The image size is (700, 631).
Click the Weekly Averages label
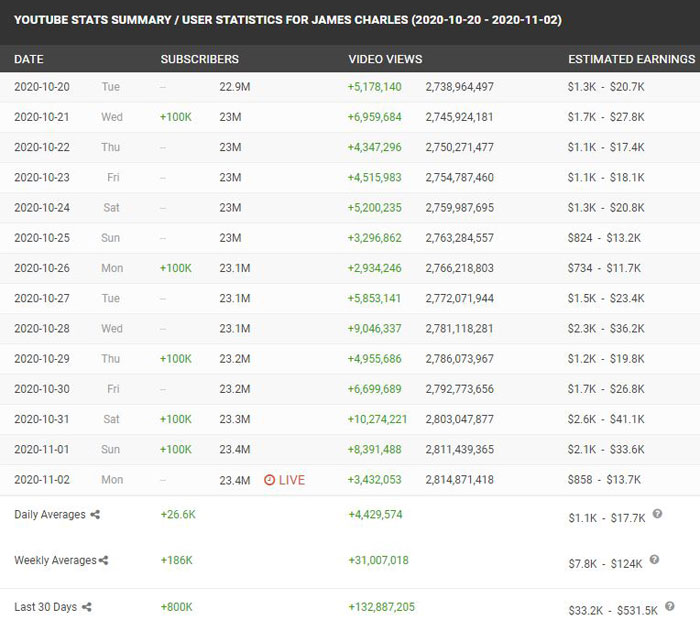54,561
